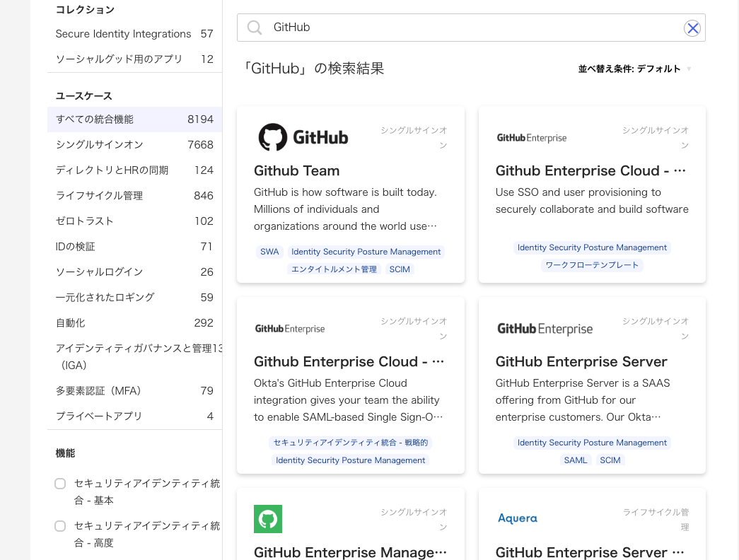Click GitHub Enterprise logo on Server card
This screenshot has width=739, height=560.
(x=545, y=329)
